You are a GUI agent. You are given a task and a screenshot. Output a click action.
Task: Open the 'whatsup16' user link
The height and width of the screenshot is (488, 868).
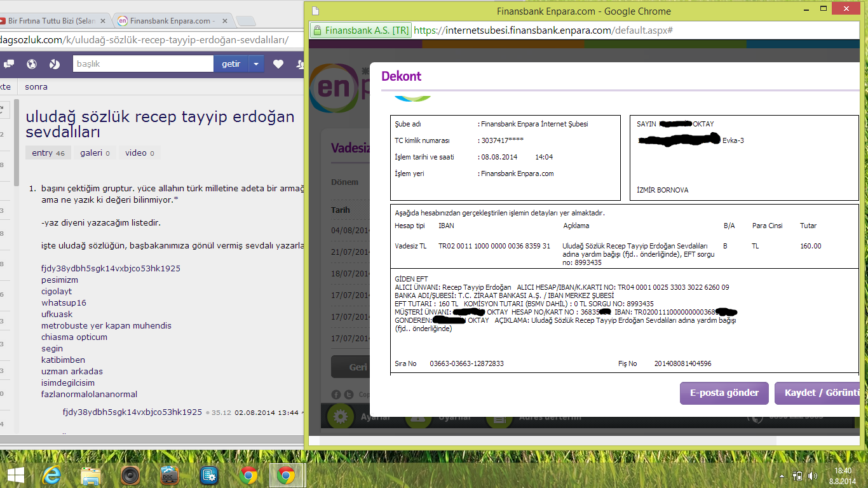(64, 302)
